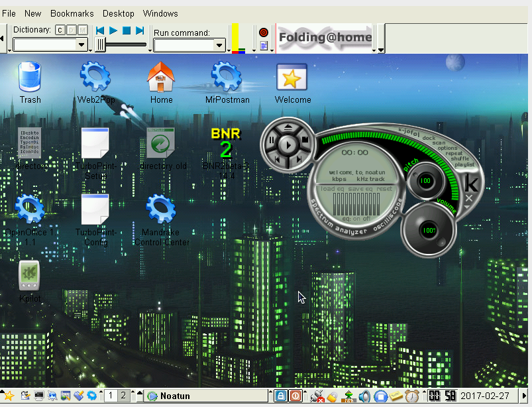Select the .directory file icon
Screen dimensions: 532x407
point(30,143)
